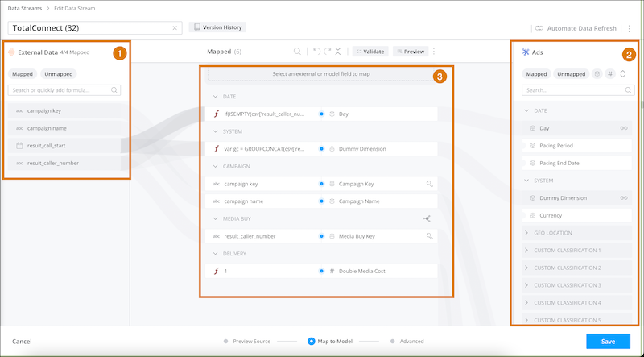
Task: Click calendar icon of result_call_start
Action: click(19, 146)
